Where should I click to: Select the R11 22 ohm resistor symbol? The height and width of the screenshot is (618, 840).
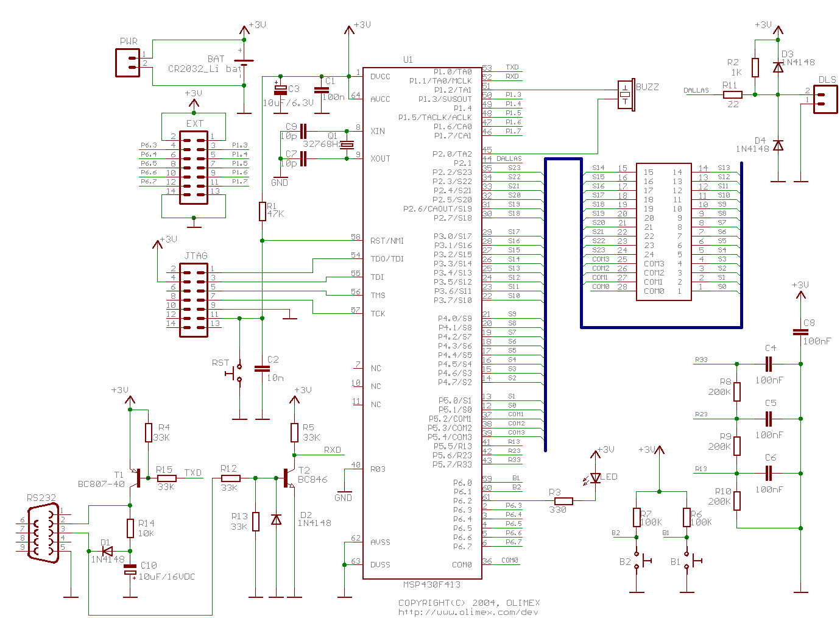tap(733, 94)
